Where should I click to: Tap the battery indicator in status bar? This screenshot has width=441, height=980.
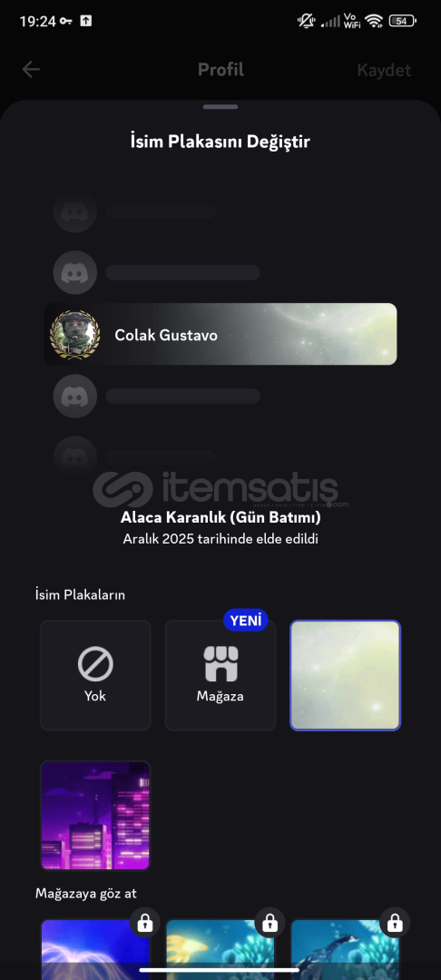(402, 21)
